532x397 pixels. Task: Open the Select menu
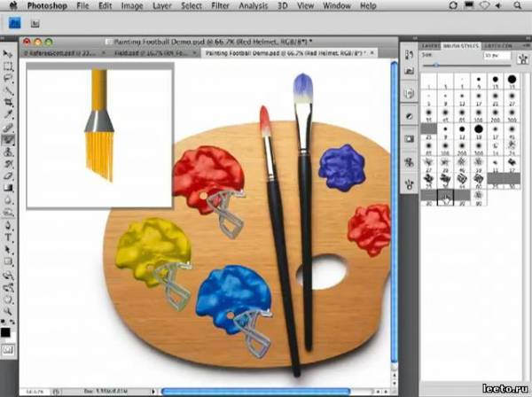(x=192, y=6)
